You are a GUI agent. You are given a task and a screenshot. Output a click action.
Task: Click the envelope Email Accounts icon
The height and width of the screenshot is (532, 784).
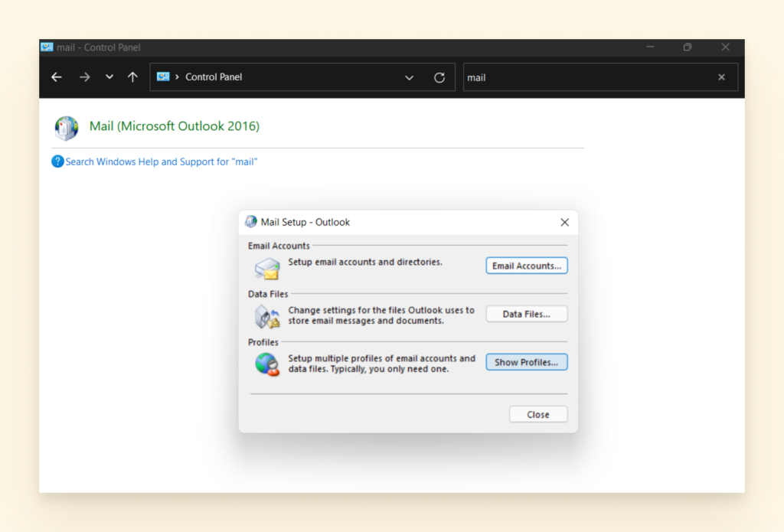[267, 269]
